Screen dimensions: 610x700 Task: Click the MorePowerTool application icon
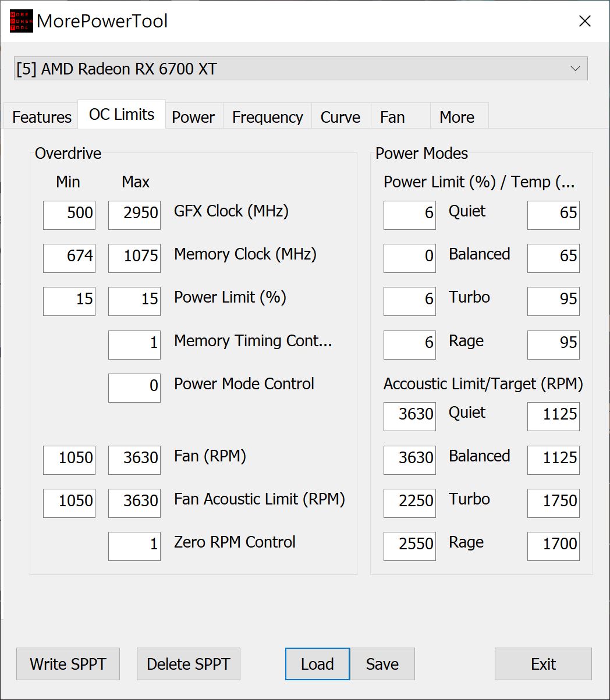pos(17,21)
